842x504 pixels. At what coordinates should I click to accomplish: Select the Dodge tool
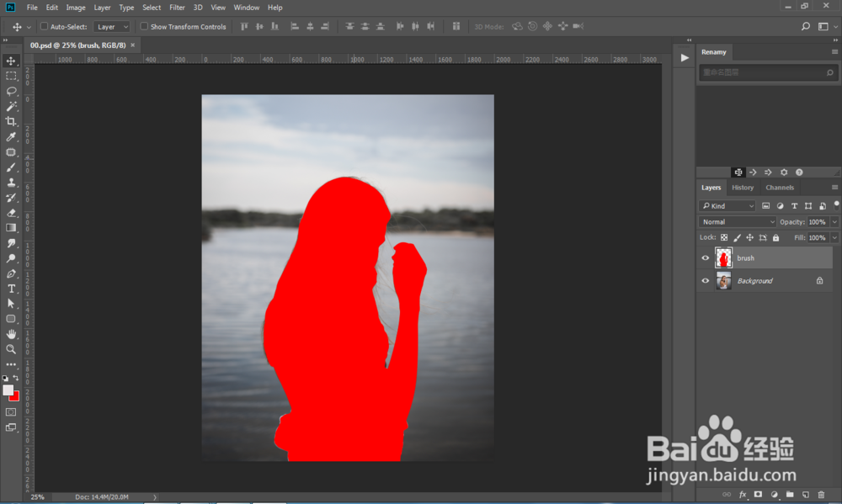pos(11,258)
